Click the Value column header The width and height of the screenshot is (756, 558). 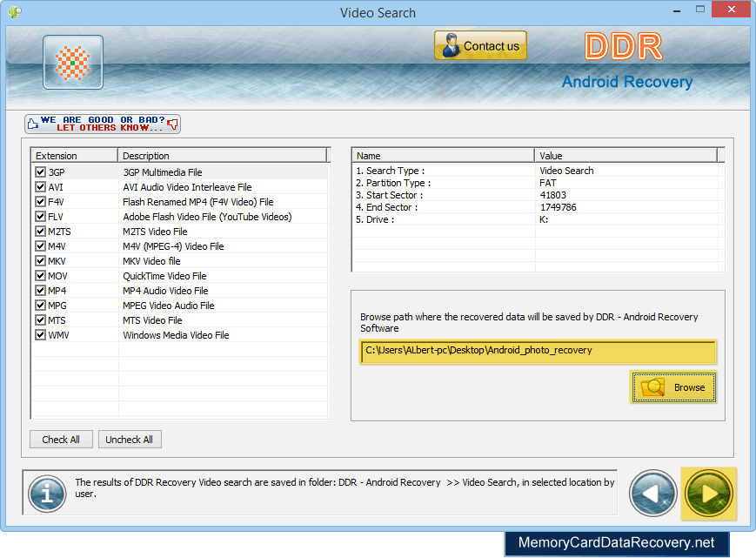tap(626, 156)
